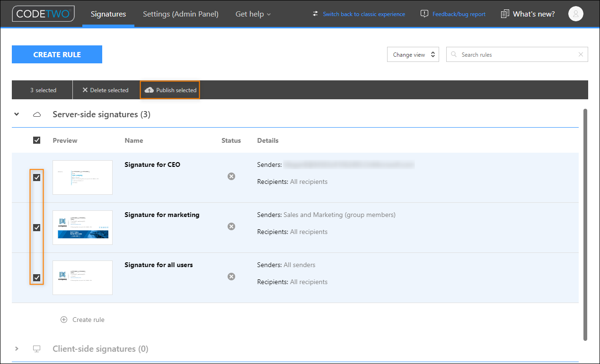Click the vertical scrollbar of the rules list
The height and width of the screenshot is (364, 600).
(x=585, y=225)
